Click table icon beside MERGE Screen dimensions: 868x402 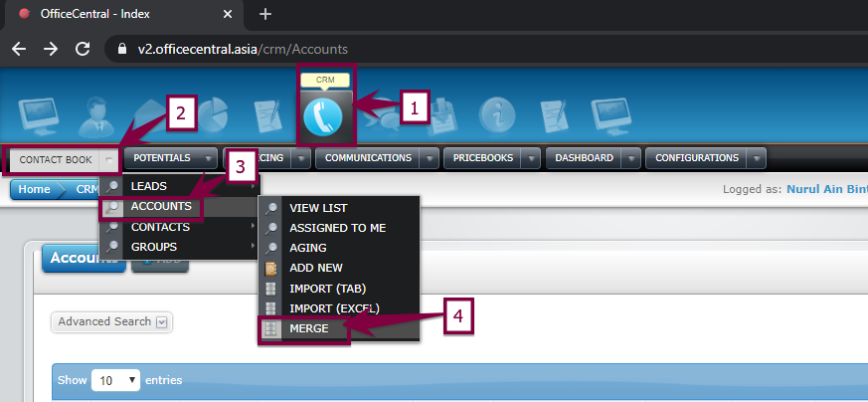270,329
